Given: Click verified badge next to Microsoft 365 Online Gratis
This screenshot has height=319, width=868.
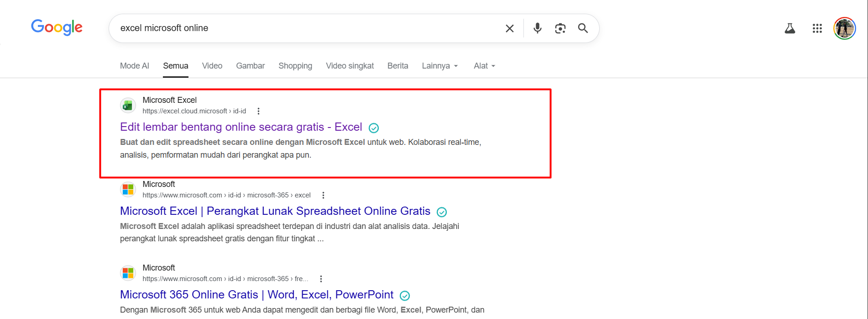Looking at the screenshot, I should pyautogui.click(x=405, y=296).
